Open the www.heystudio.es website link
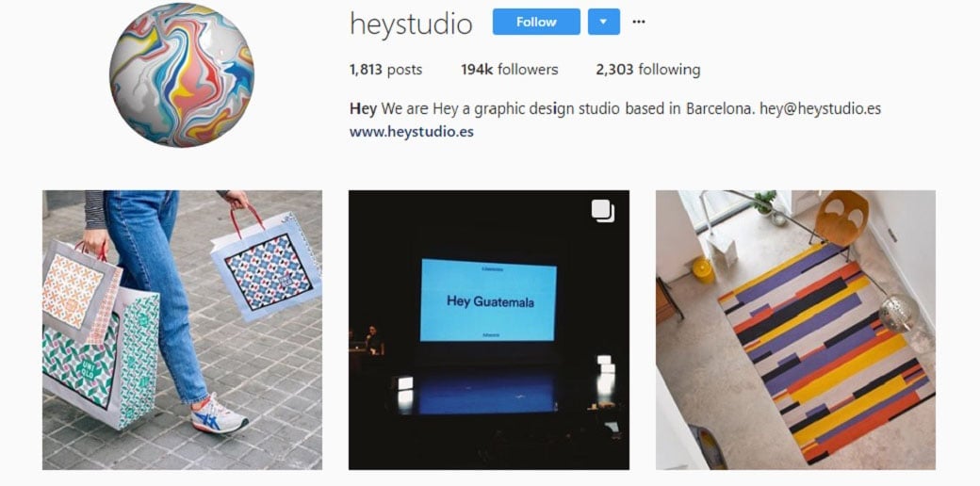The width and height of the screenshot is (980, 486). coord(411,132)
